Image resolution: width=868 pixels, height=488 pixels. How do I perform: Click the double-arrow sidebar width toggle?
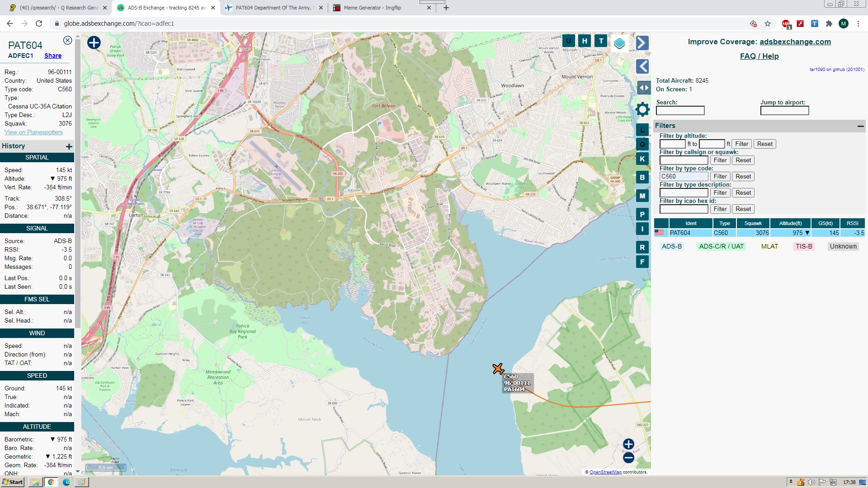click(644, 88)
